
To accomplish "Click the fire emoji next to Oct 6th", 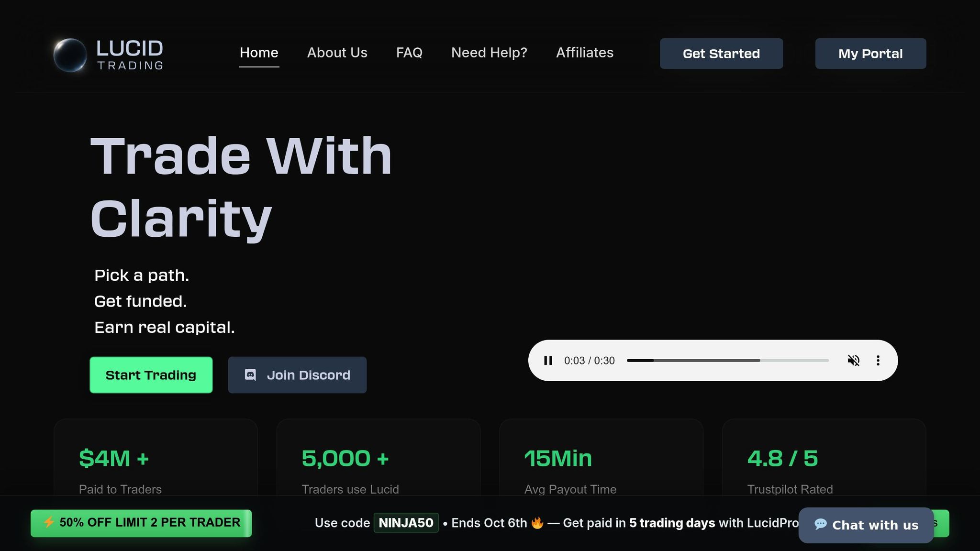I will point(537,523).
